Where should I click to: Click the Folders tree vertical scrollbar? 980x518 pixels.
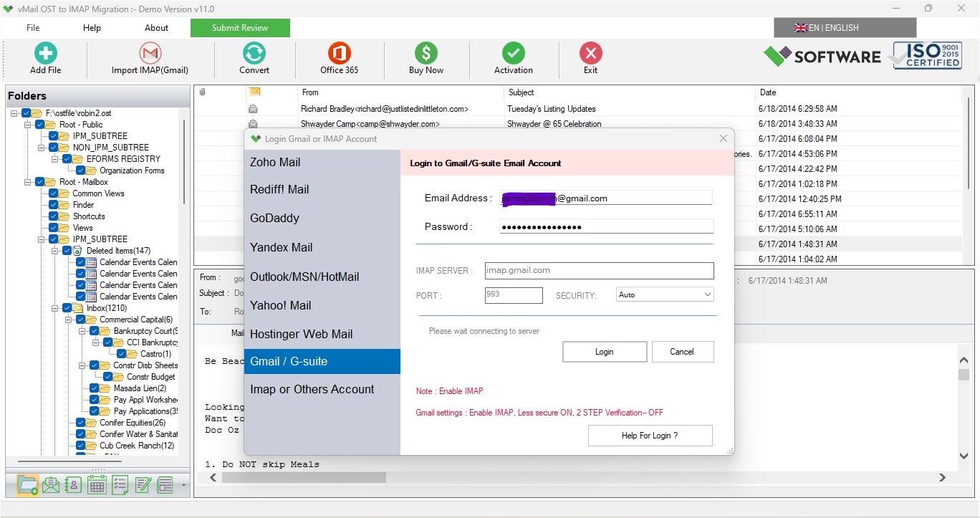(184, 161)
